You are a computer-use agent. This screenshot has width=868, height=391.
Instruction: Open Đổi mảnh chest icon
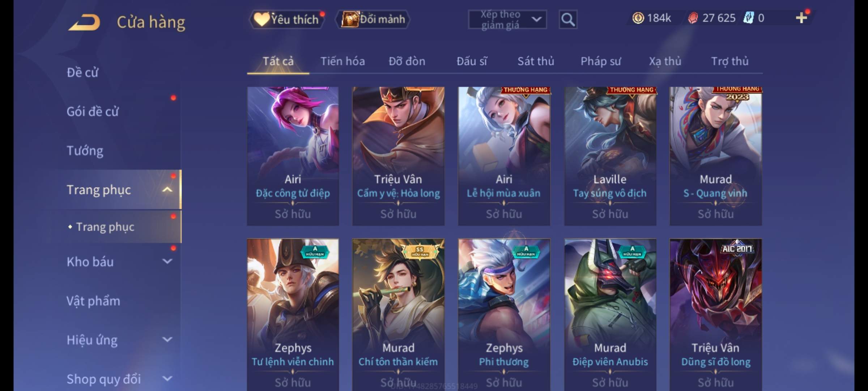(x=373, y=19)
